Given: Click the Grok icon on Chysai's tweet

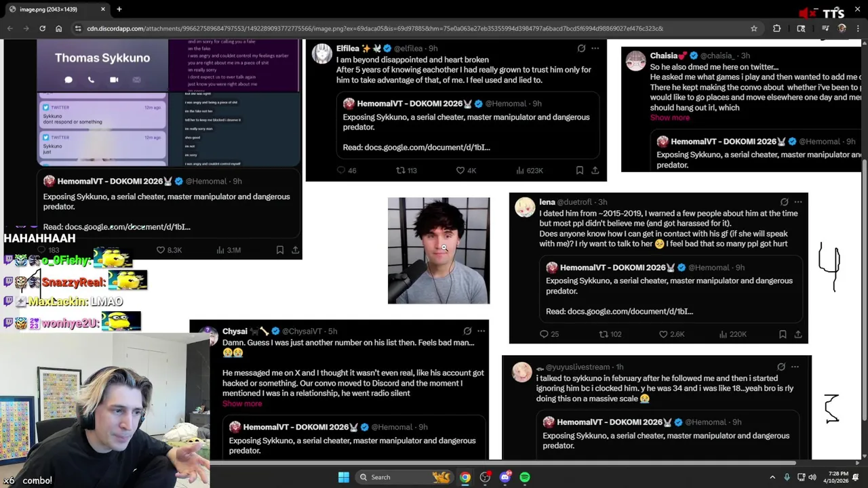Looking at the screenshot, I should [x=467, y=331].
